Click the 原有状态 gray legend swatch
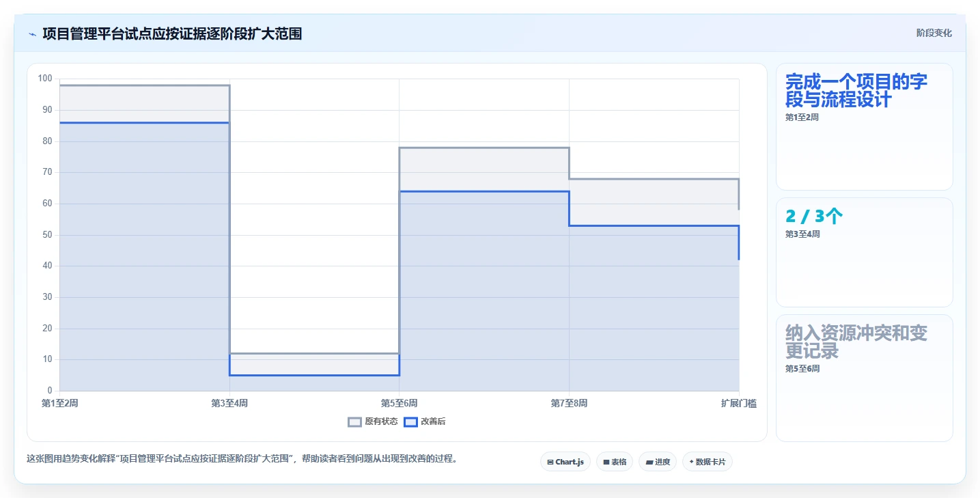This screenshot has width=980, height=498. click(x=354, y=421)
